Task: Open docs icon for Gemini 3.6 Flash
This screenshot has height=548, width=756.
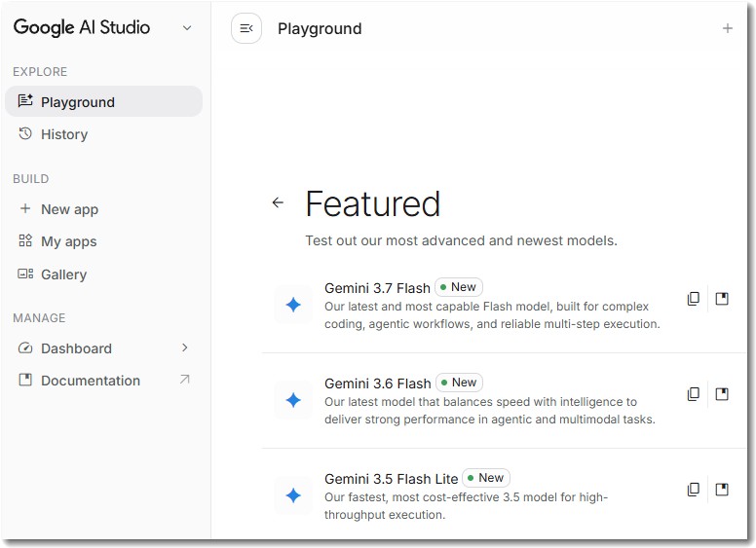Action: coord(721,394)
